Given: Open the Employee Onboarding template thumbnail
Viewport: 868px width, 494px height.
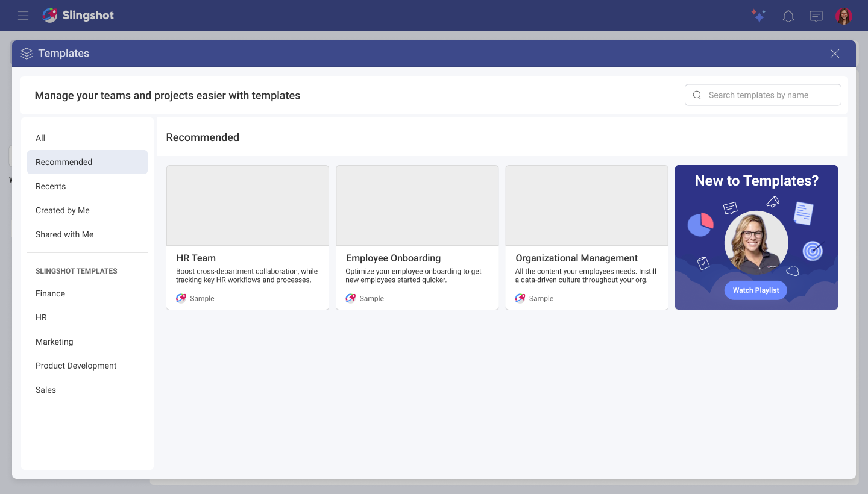Looking at the screenshot, I should click(417, 205).
